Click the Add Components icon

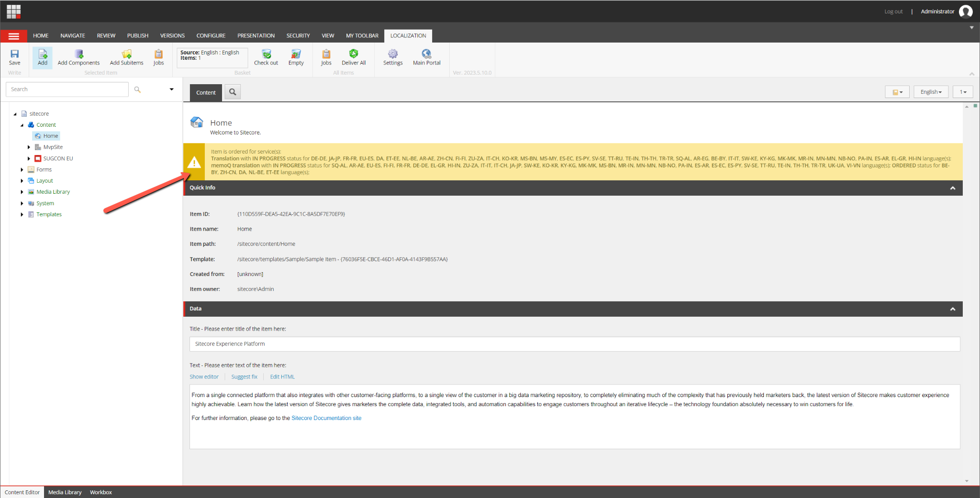pos(79,54)
